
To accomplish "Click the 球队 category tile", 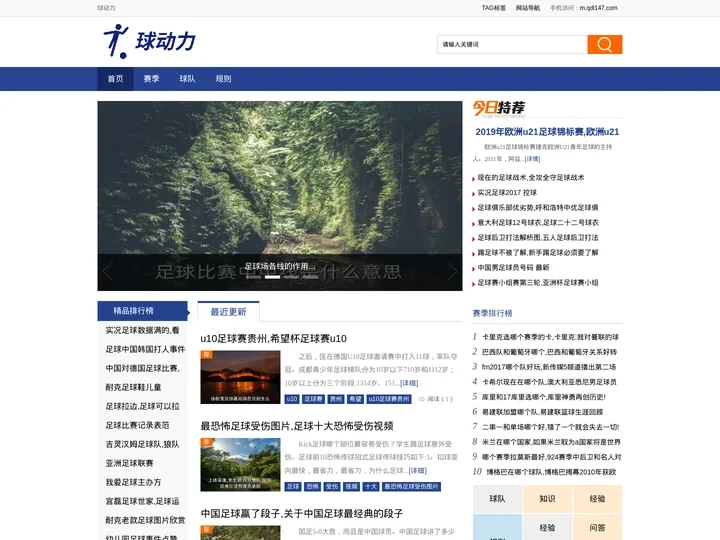I will pyautogui.click(x=497, y=499).
